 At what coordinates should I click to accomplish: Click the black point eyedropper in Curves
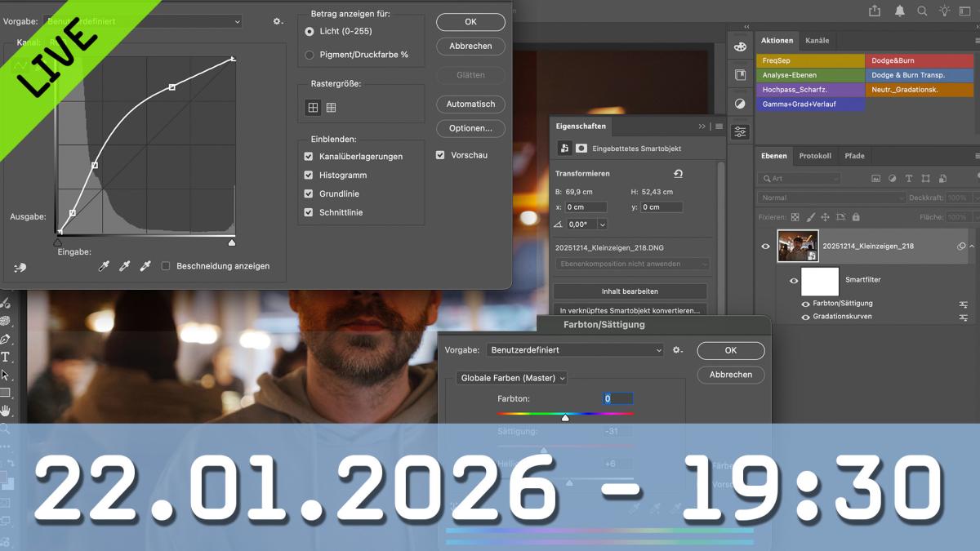coord(104,266)
